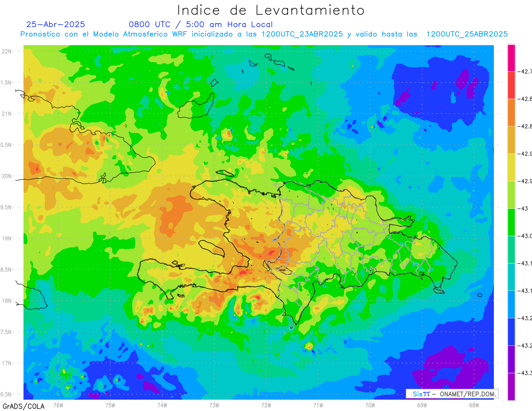The width and height of the screenshot is (532, 411).
Task: Select the bright green color bar segment
Action: click(511, 222)
